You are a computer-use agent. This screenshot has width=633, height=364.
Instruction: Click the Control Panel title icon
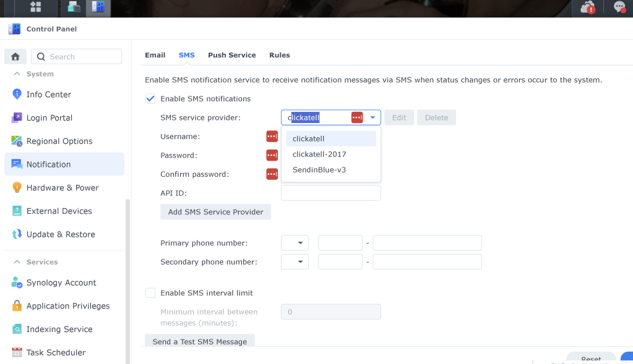tap(14, 28)
